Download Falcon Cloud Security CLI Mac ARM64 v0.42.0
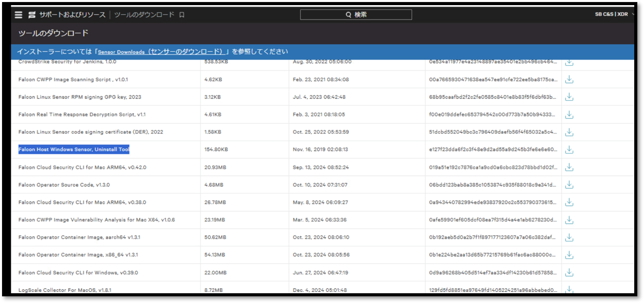 click(569, 167)
